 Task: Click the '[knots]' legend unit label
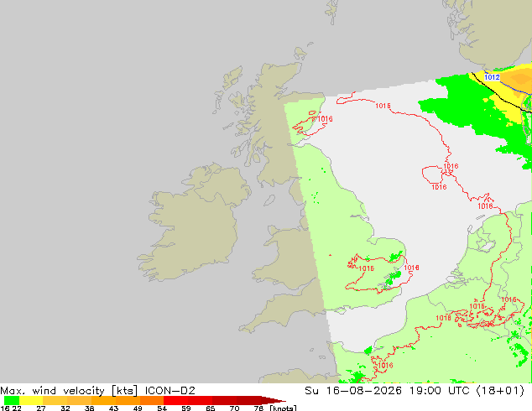point(283,408)
